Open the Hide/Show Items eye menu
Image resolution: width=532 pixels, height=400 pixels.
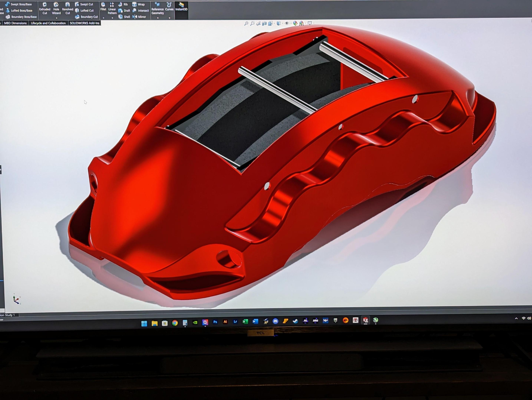pyautogui.click(x=287, y=23)
